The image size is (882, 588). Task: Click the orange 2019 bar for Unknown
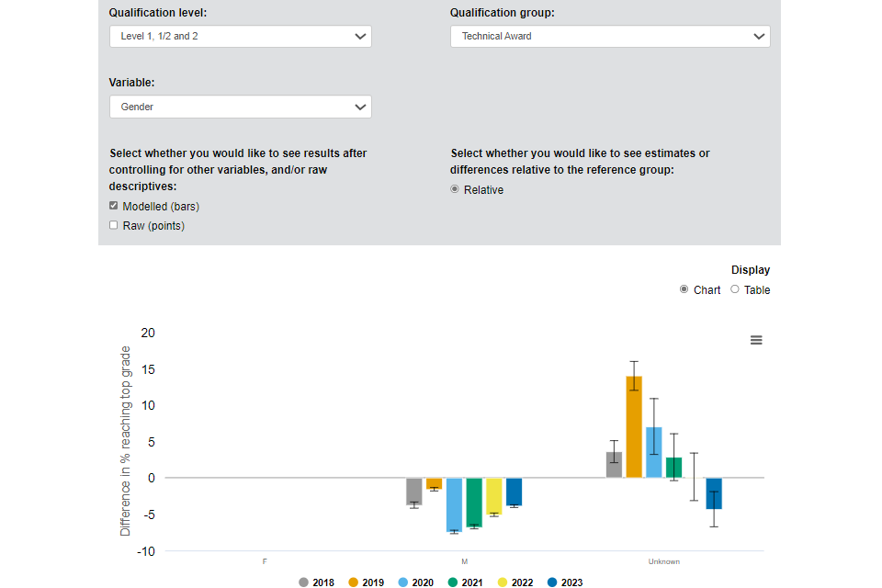[x=634, y=427]
